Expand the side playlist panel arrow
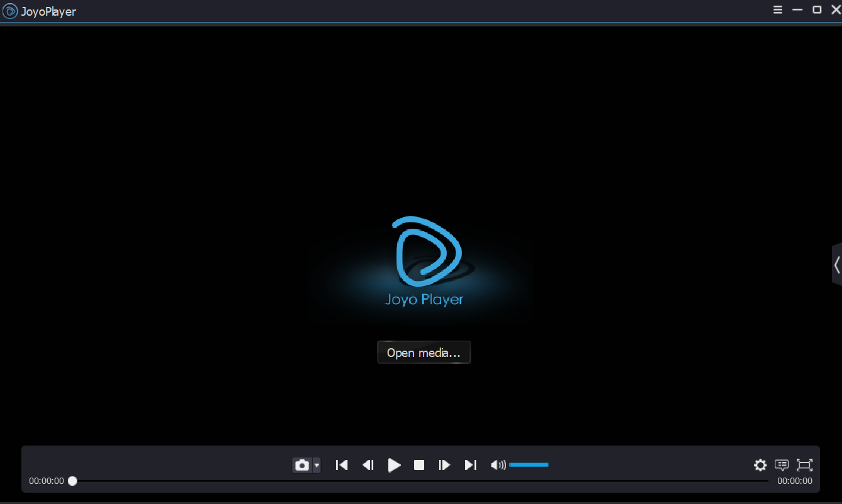Image resolution: width=842 pixels, height=504 pixels. point(836,264)
